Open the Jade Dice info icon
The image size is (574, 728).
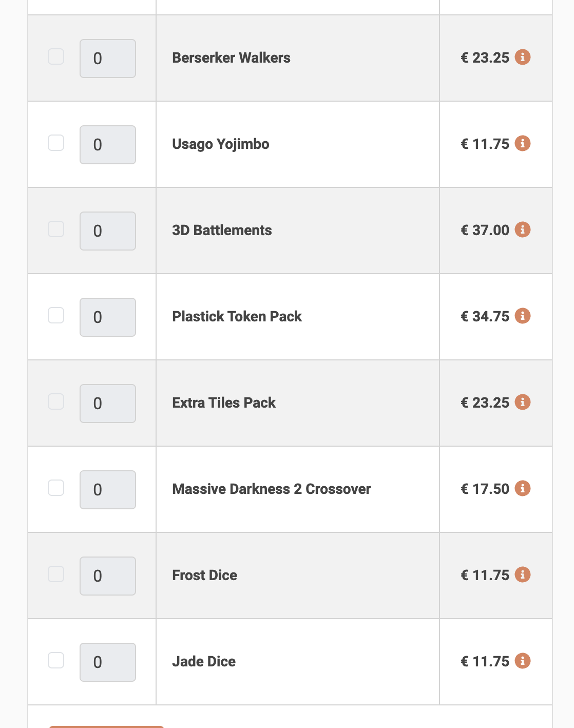tap(523, 661)
